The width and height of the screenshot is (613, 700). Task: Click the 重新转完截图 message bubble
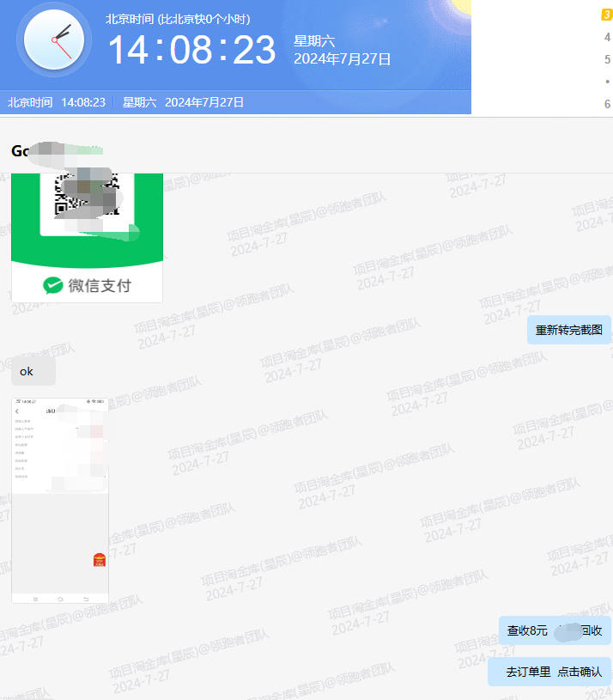tap(569, 330)
